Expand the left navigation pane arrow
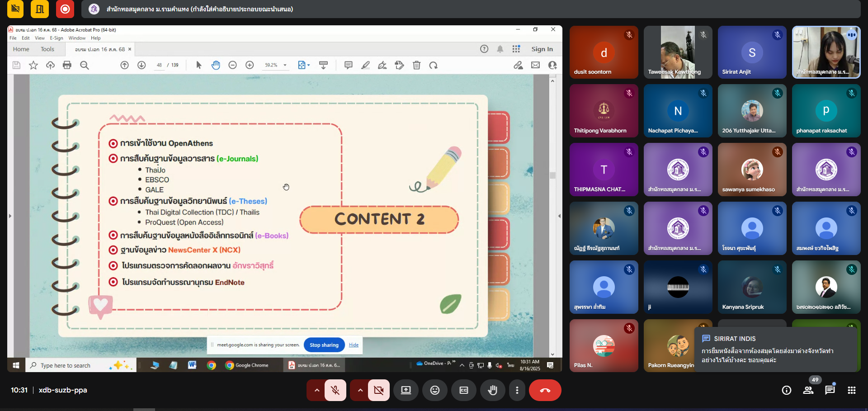The height and width of the screenshot is (411, 868). (10, 216)
